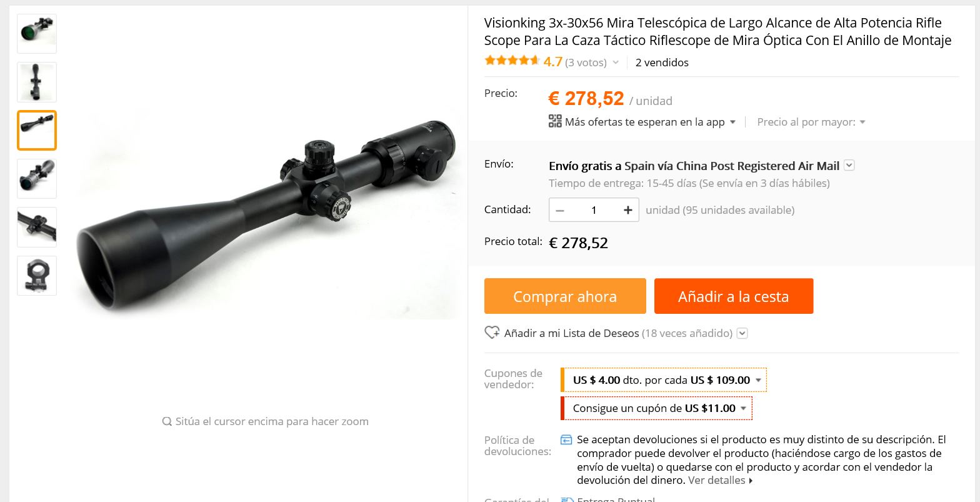Select the first scope thumbnail with green lens
The image size is (980, 502).
pos(37,34)
